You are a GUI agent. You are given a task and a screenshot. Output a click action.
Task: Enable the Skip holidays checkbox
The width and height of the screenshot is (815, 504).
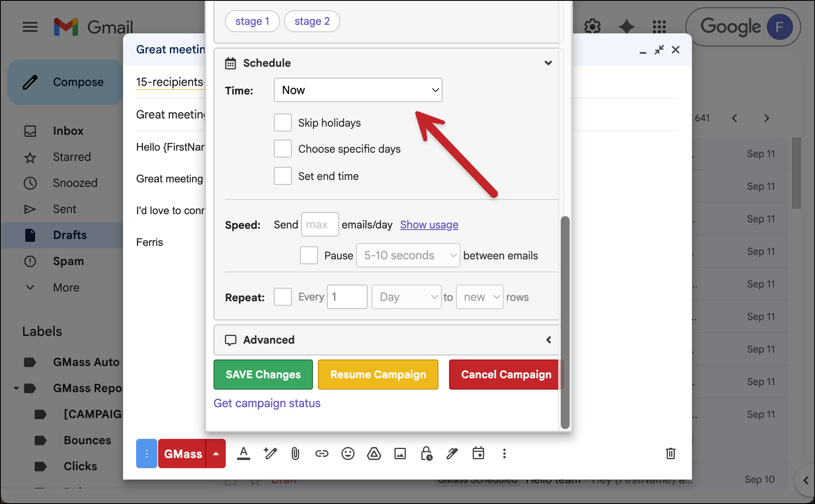(x=283, y=123)
